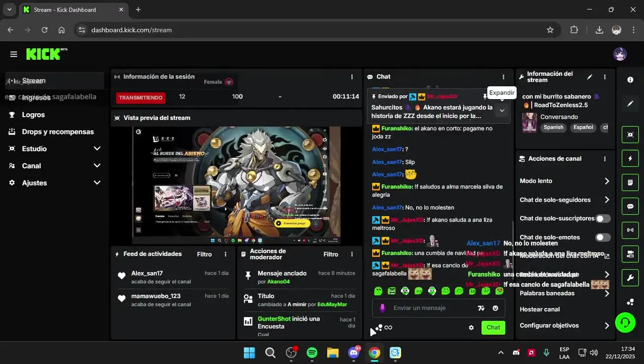Open Chat panel three-dot menu

[504, 77]
